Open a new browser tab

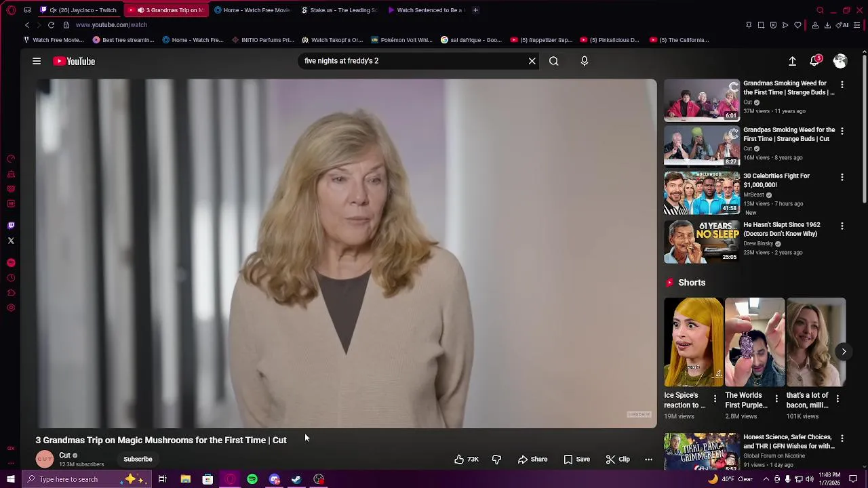click(475, 10)
